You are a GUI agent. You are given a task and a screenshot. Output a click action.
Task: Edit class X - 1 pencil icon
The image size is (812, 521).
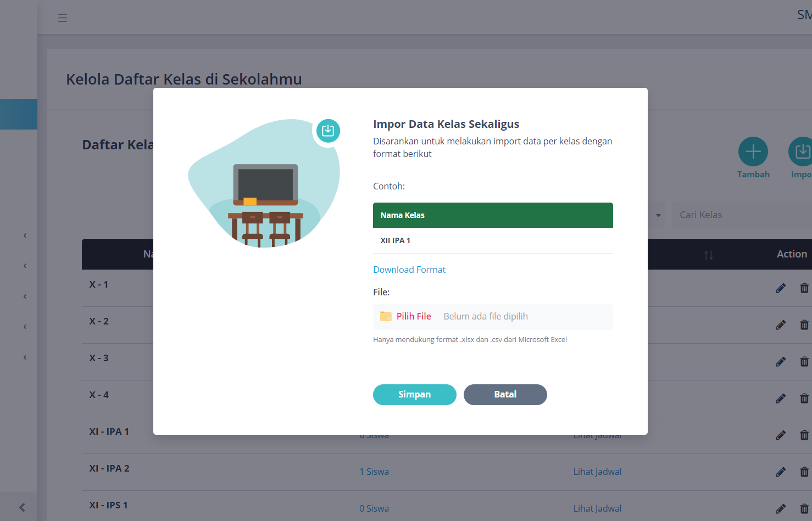[780, 288]
